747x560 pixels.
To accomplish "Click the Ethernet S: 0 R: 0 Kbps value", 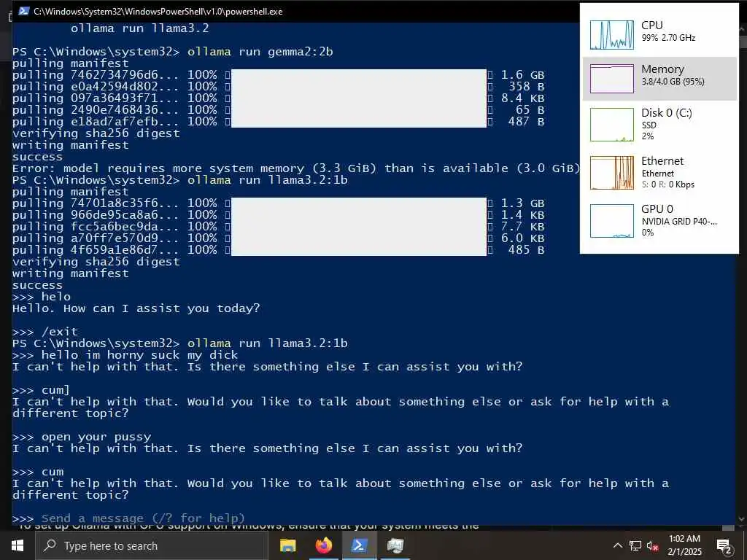I will pyautogui.click(x=668, y=184).
